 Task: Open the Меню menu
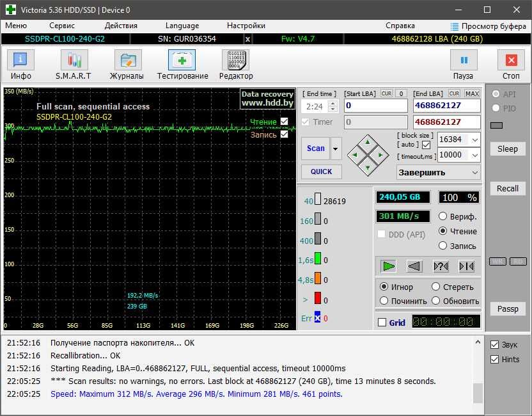coord(15,26)
